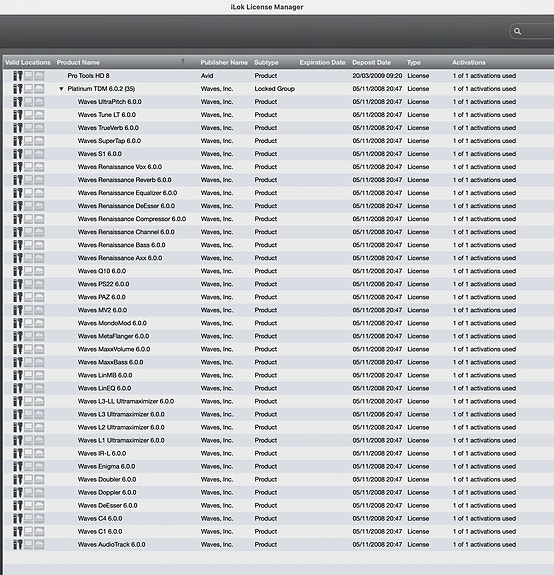The image size is (554, 575).
Task: Click the iLok key icon for Pro Tools HD 8
Action: [18, 76]
